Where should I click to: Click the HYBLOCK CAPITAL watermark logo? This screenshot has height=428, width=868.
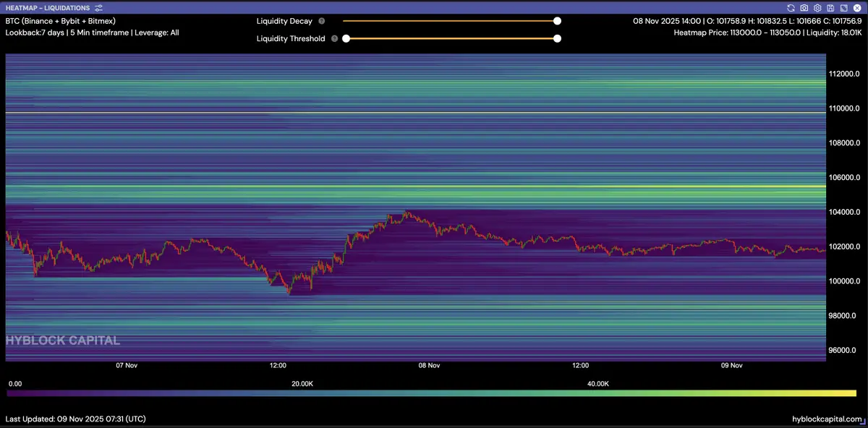(x=63, y=341)
